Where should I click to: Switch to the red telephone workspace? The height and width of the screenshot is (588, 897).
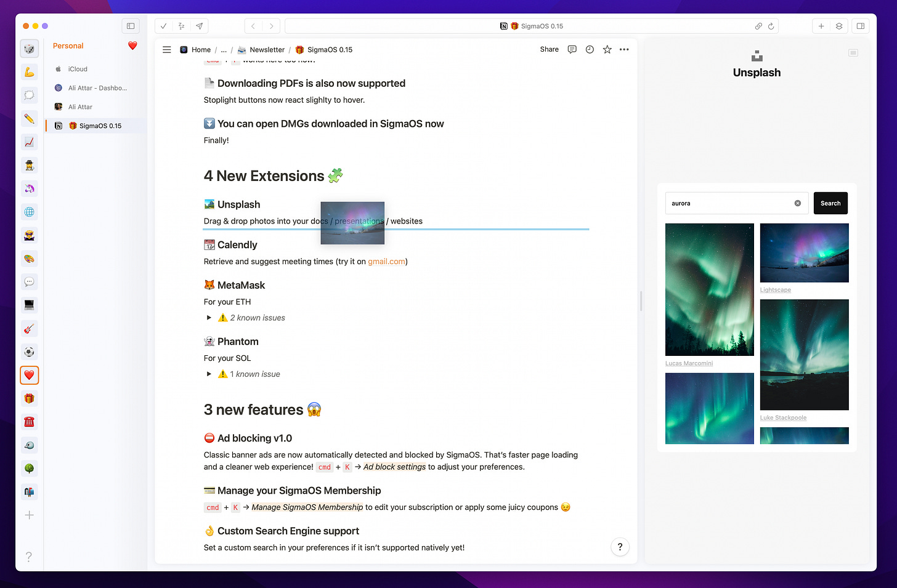click(29, 422)
